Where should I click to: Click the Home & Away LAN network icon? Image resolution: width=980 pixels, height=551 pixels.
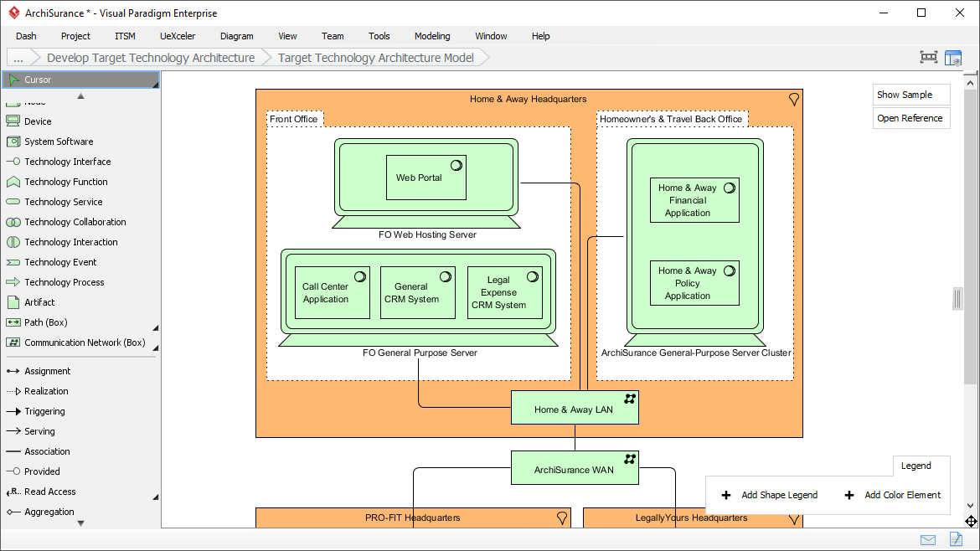click(629, 399)
